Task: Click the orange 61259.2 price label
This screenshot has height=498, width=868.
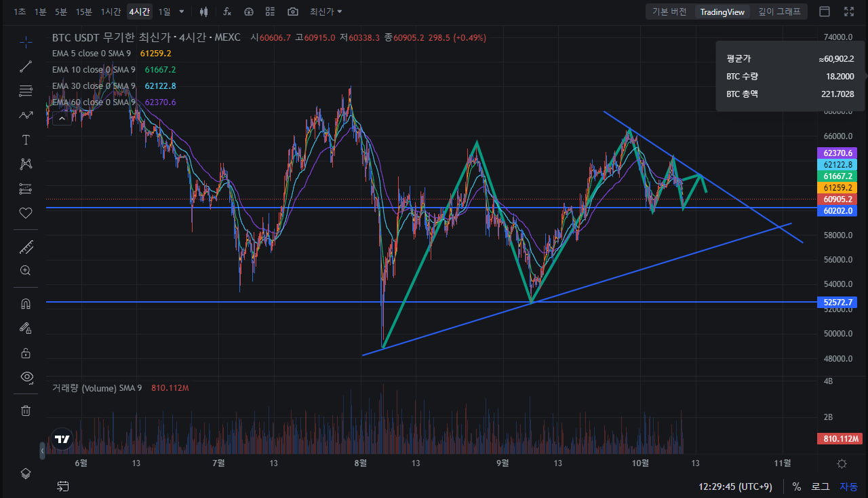Action: [838, 187]
